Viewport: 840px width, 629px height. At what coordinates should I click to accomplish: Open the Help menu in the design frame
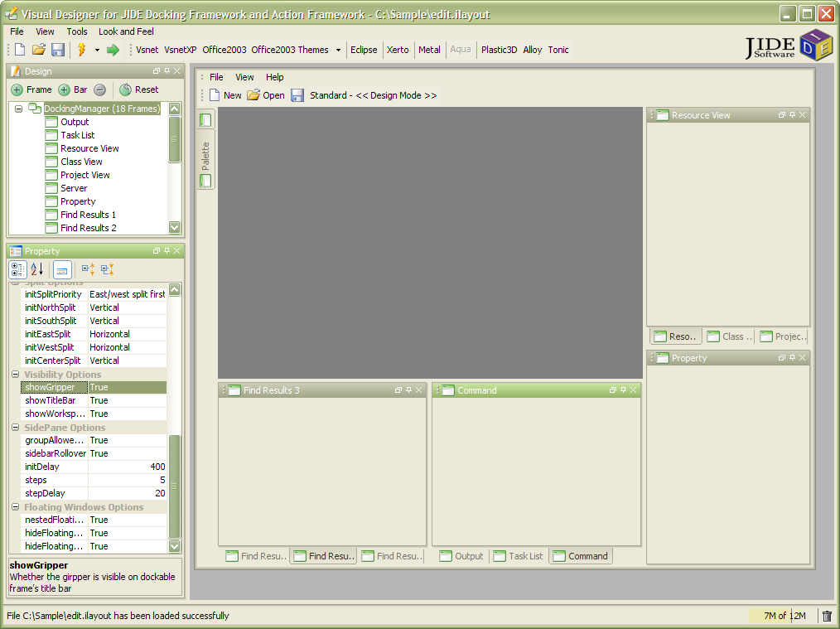click(x=275, y=77)
